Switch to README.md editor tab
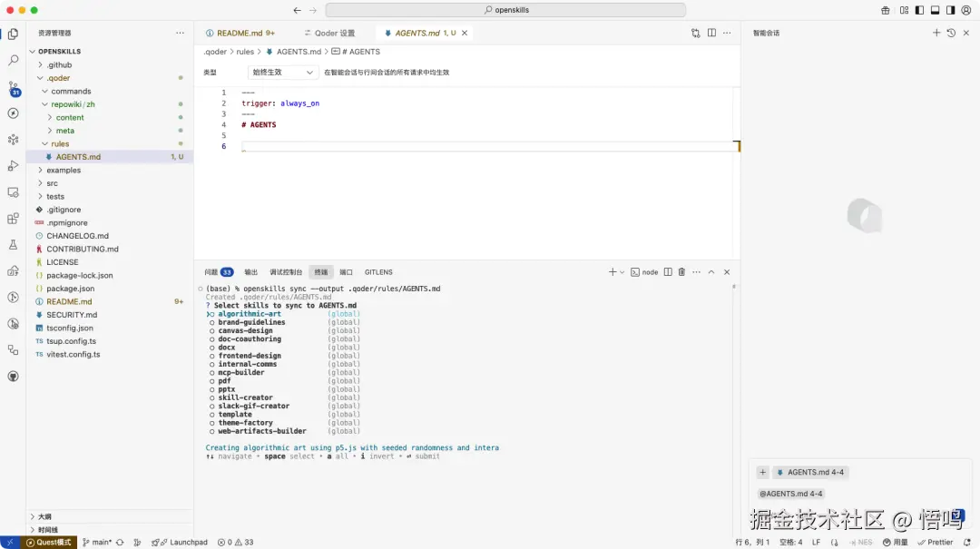The height and width of the screenshot is (549, 980). [240, 34]
